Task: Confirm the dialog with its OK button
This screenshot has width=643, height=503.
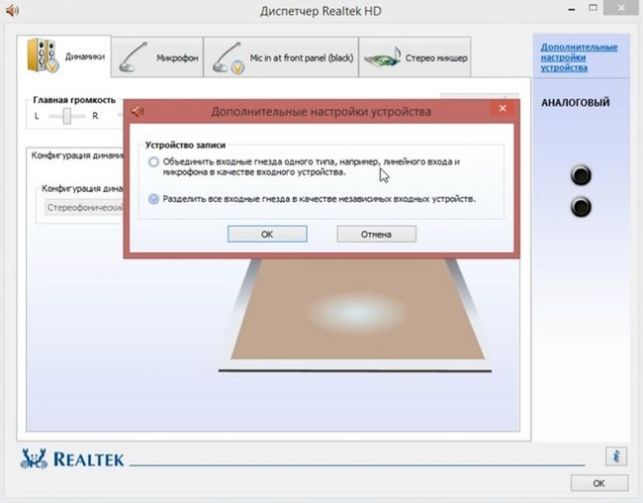Action: 267,234
